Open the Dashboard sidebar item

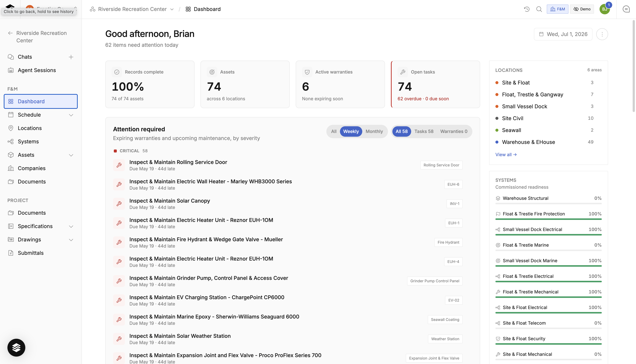point(41,102)
